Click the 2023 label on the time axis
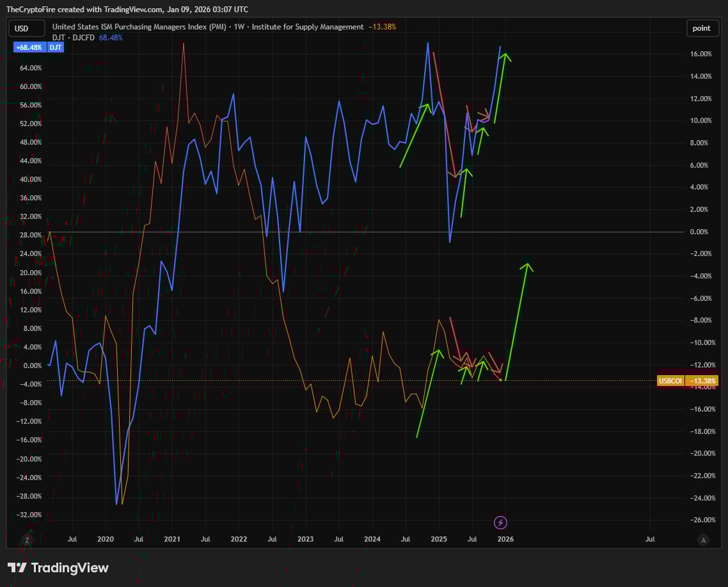Image resolution: width=728 pixels, height=587 pixels. (305, 539)
